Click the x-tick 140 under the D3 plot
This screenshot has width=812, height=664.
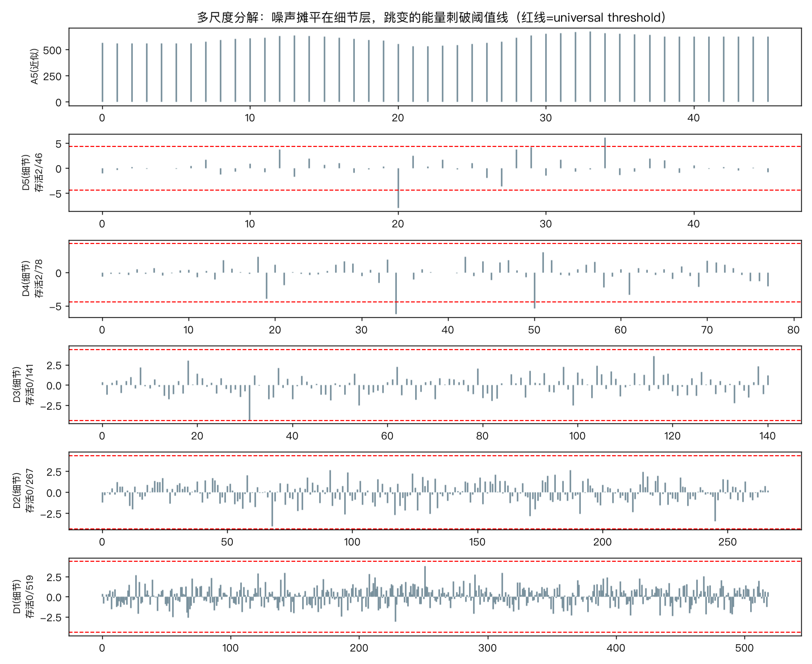(768, 436)
